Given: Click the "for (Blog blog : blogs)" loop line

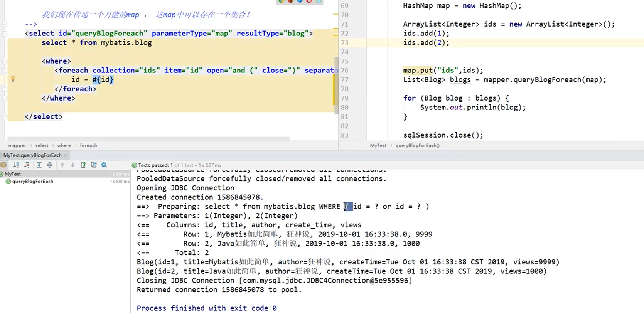Looking at the screenshot, I should point(456,98).
